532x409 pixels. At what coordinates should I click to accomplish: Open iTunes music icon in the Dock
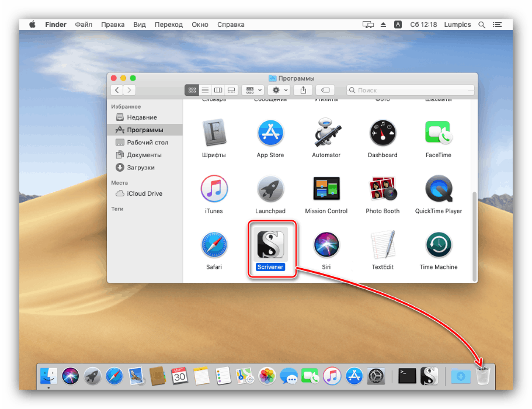click(332, 376)
